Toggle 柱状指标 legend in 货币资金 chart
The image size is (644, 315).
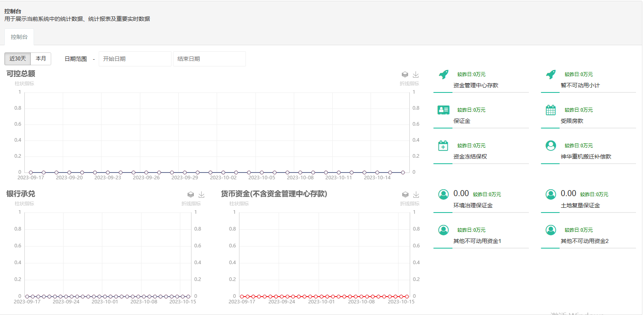click(x=239, y=204)
